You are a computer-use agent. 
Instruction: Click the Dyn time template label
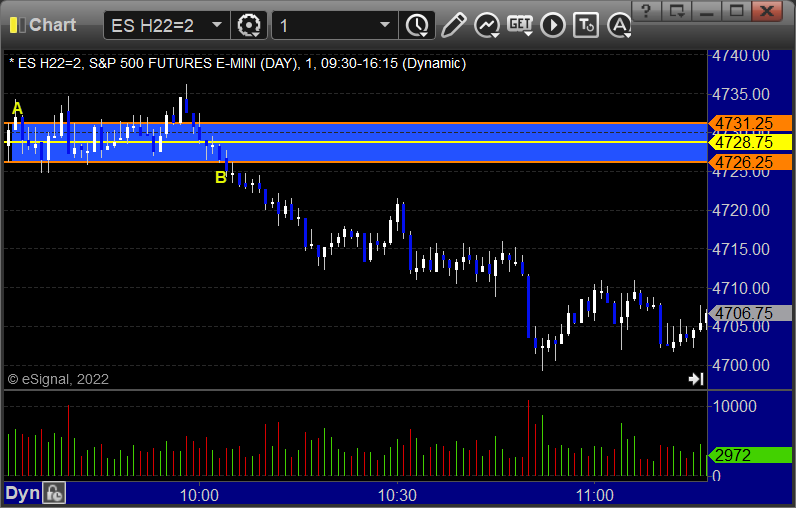click(x=22, y=493)
